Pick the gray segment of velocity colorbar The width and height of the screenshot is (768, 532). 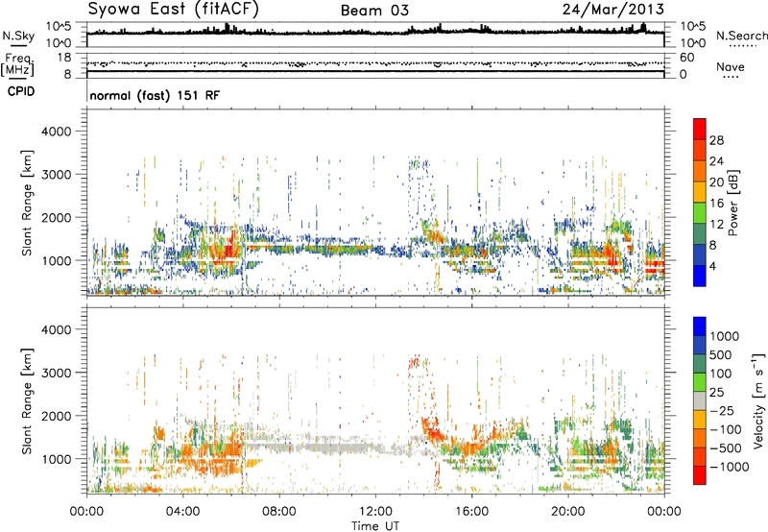click(x=700, y=401)
